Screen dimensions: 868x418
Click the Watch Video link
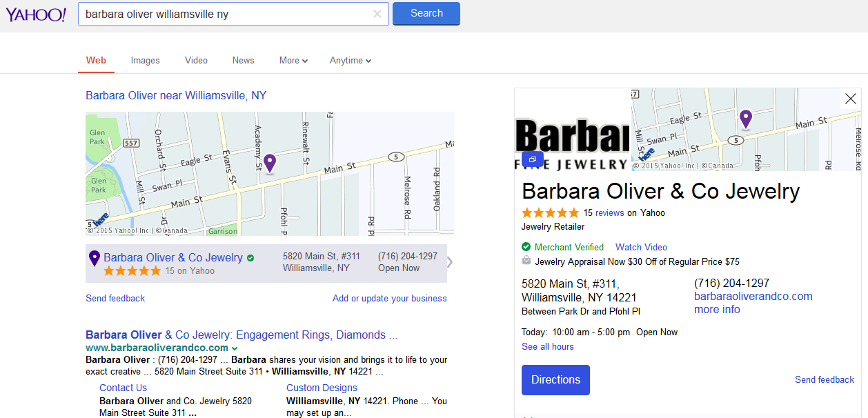tap(641, 247)
